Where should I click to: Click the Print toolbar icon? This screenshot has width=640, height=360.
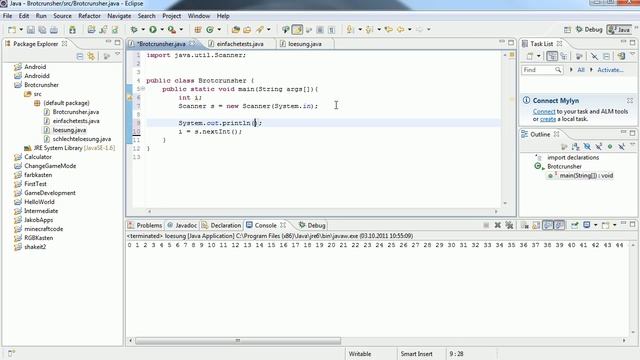(54, 30)
